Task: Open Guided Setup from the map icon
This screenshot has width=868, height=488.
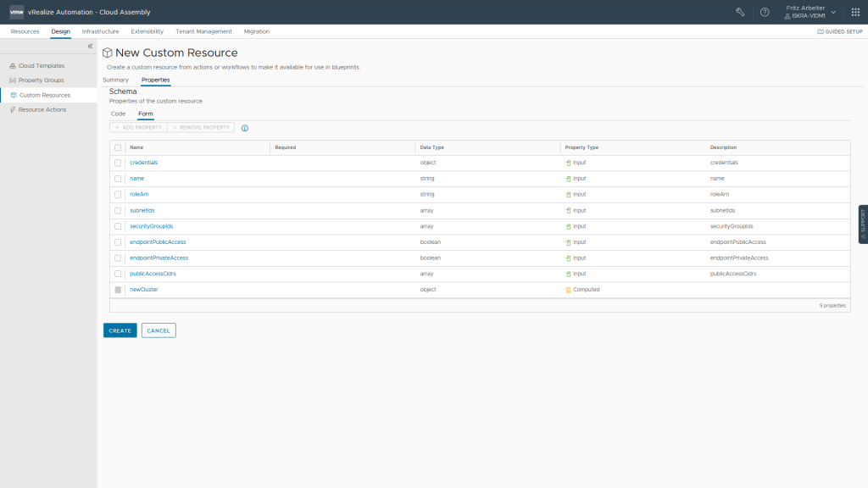Action: [x=821, y=31]
